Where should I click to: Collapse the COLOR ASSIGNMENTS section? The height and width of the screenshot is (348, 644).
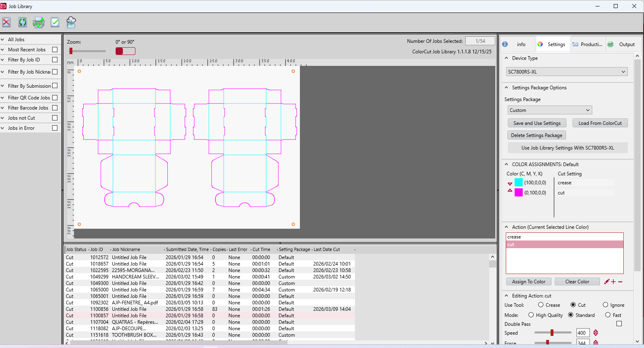tap(506, 165)
